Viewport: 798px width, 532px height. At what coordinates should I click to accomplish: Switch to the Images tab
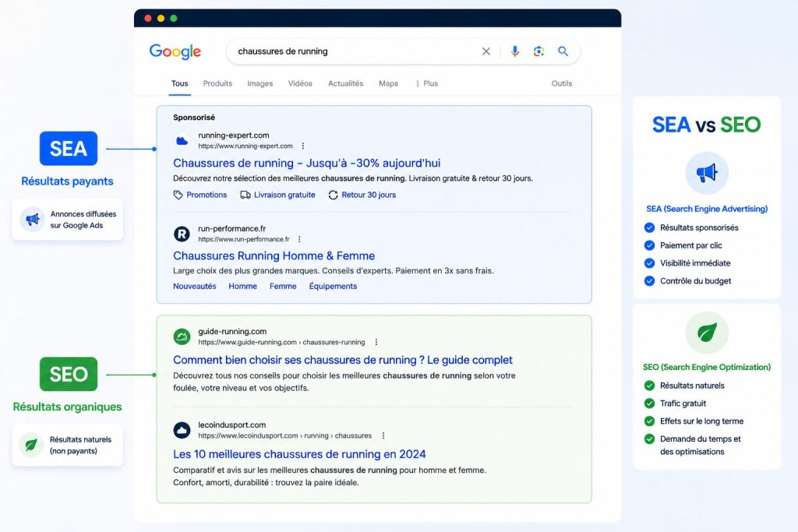tap(260, 83)
